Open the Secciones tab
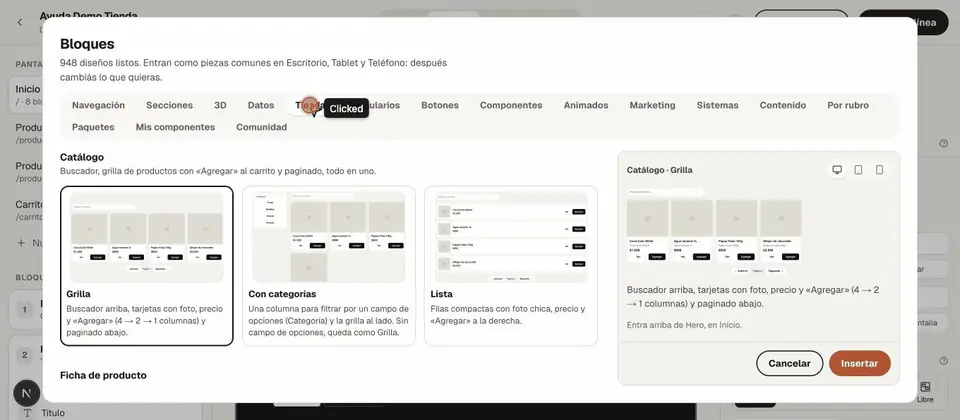Screen dimensions: 960x420 point(170,105)
